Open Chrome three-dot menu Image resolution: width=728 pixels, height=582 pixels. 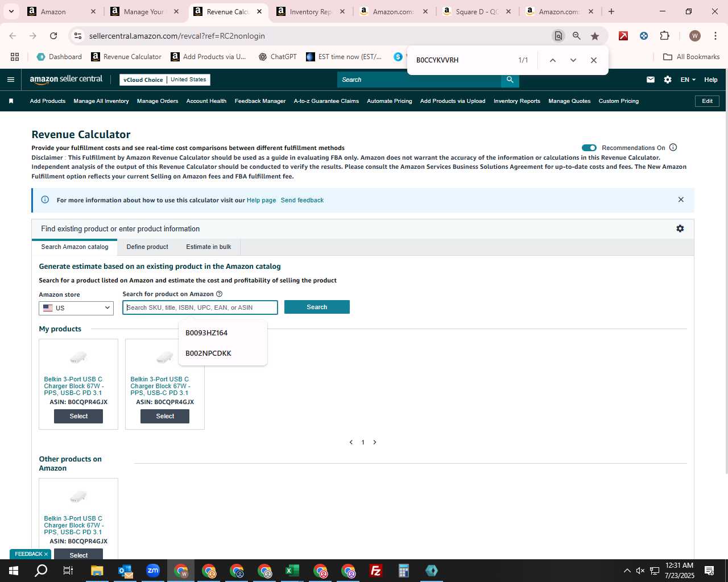715,36
